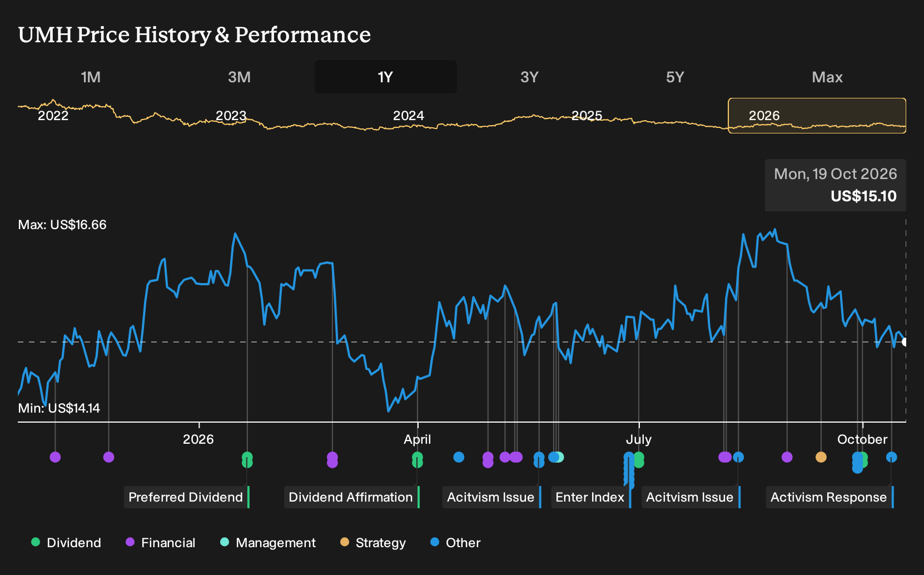This screenshot has width=924, height=575.
Task: Click the 2023 label on overview chart
Action: pyautogui.click(x=231, y=116)
